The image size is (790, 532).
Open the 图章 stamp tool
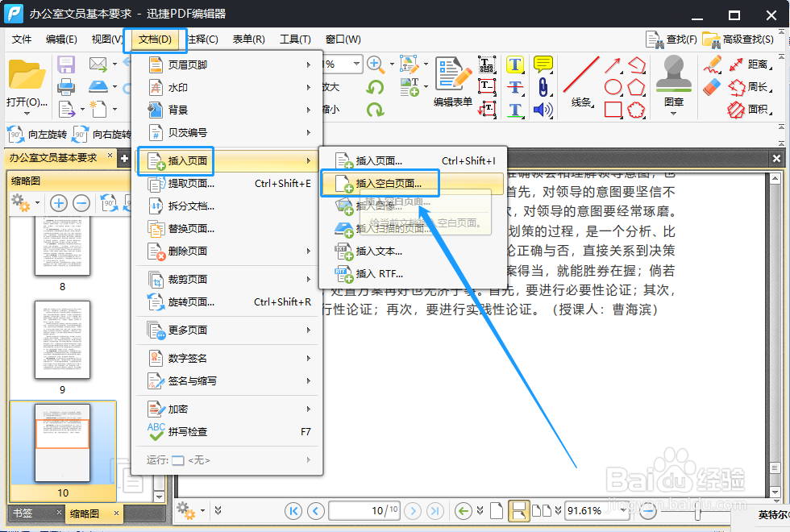click(x=674, y=83)
